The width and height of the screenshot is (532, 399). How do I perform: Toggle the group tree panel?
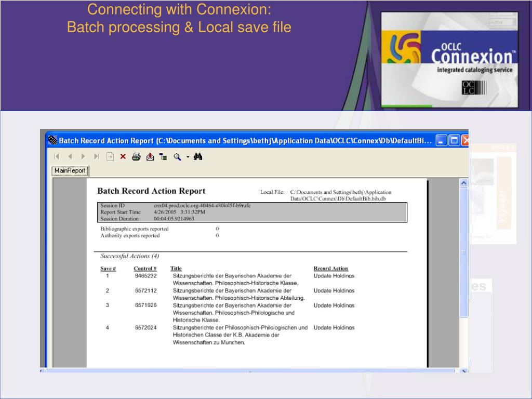click(163, 157)
